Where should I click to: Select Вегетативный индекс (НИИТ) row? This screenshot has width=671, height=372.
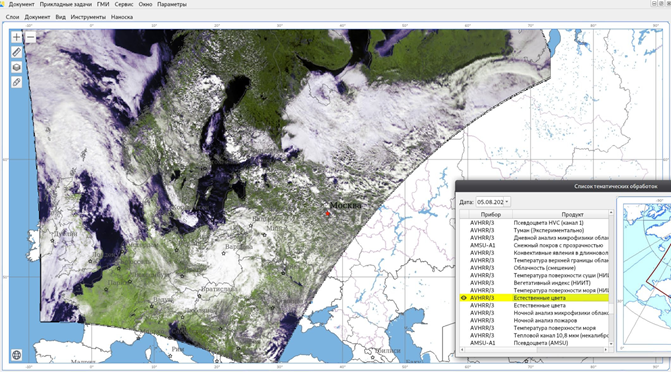pyautogui.click(x=534, y=283)
